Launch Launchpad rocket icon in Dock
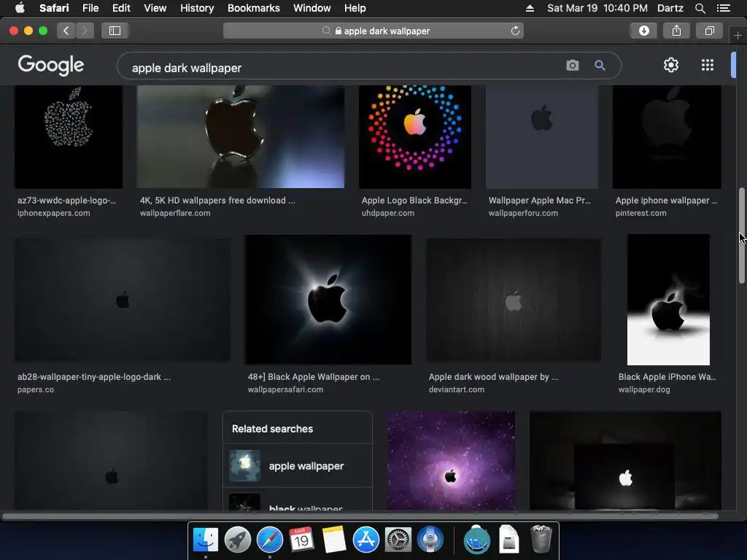Screen dimensions: 747x560 tap(237, 540)
